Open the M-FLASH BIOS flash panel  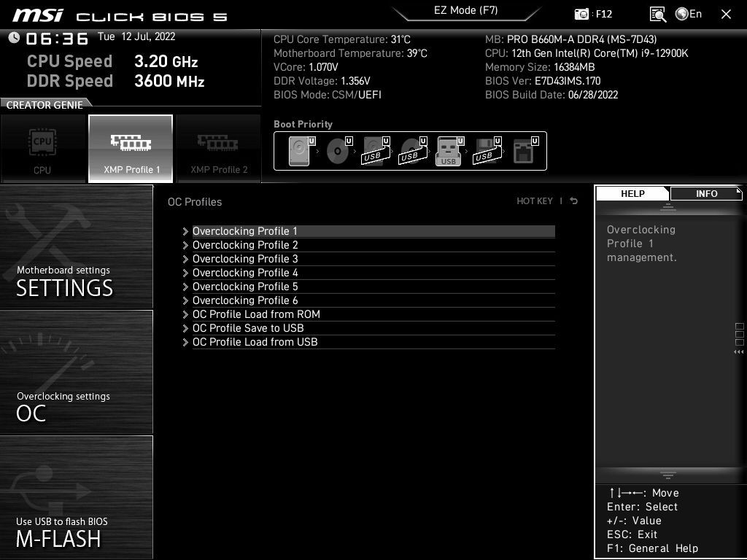[x=76, y=497]
